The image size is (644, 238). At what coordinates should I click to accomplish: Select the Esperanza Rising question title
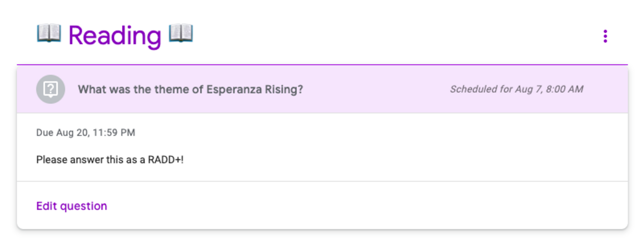[190, 90]
